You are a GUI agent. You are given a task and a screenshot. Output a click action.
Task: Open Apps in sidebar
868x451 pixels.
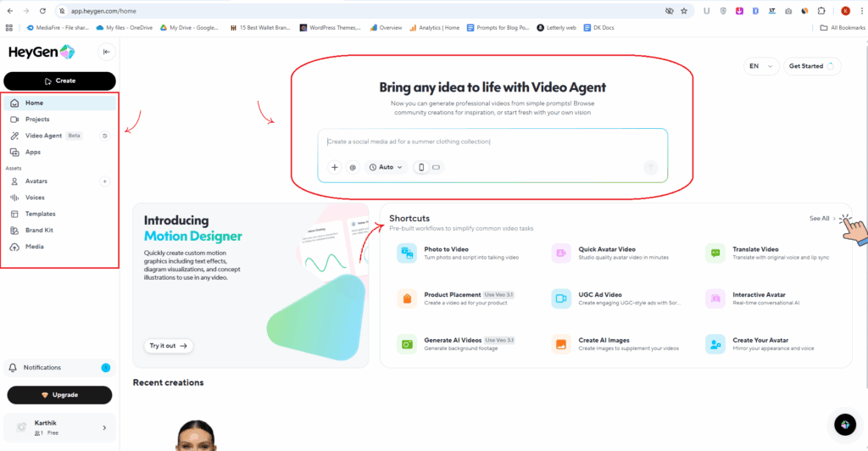(60, 152)
